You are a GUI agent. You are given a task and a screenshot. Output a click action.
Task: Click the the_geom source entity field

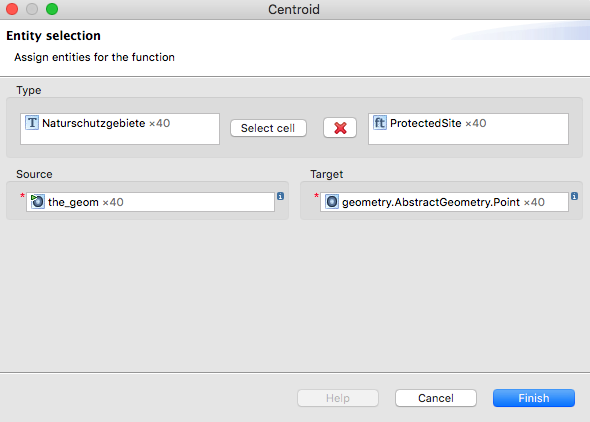(x=151, y=202)
